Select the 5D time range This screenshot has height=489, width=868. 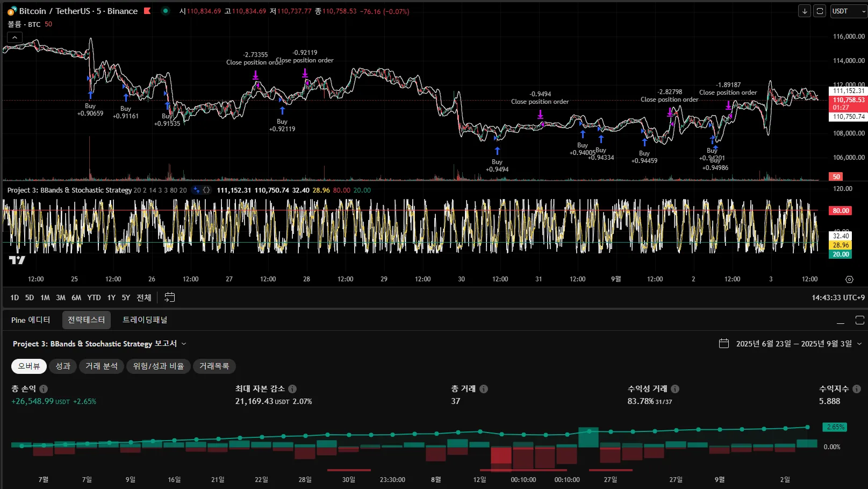point(30,297)
